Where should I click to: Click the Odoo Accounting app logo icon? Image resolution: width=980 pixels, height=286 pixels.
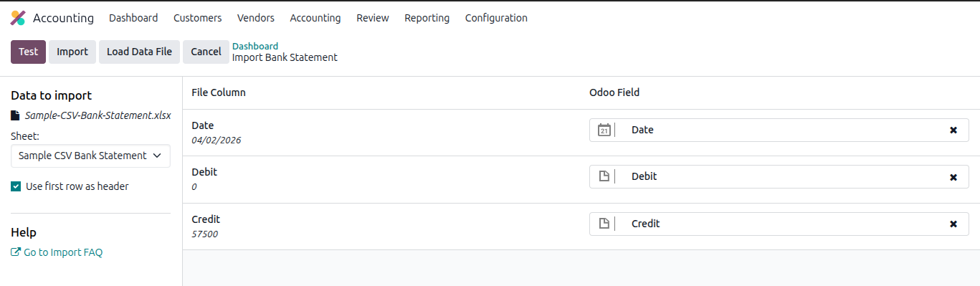pyautogui.click(x=18, y=18)
